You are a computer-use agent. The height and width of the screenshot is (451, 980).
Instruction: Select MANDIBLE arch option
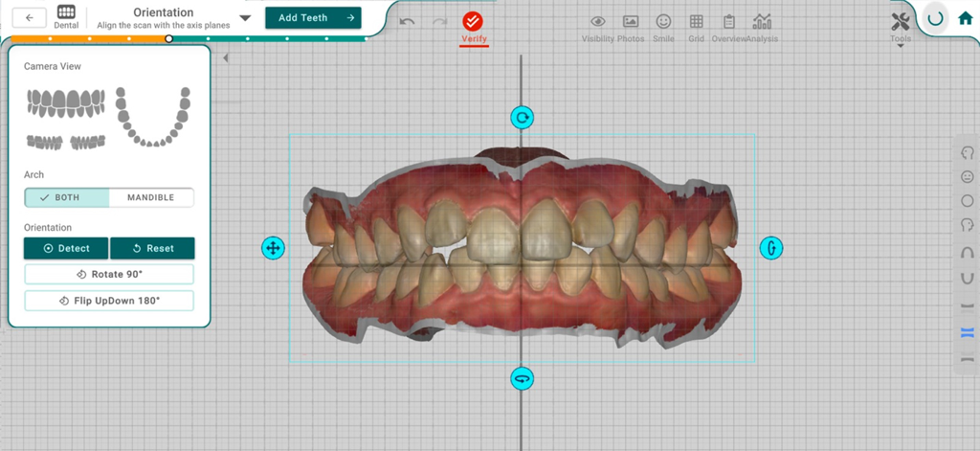(x=151, y=197)
